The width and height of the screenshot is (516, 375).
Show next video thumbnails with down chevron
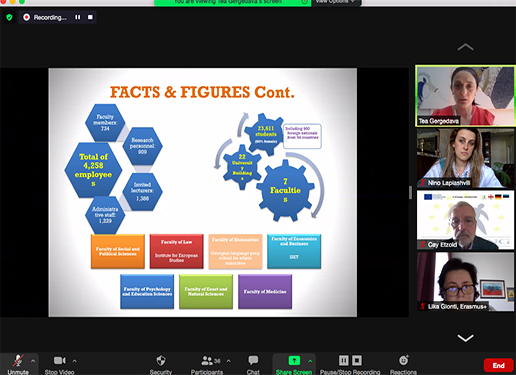(x=465, y=338)
